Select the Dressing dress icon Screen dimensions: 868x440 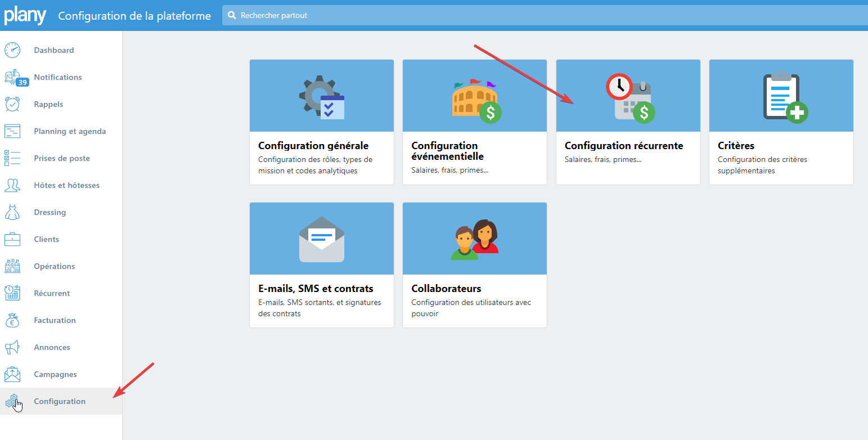[x=12, y=212]
